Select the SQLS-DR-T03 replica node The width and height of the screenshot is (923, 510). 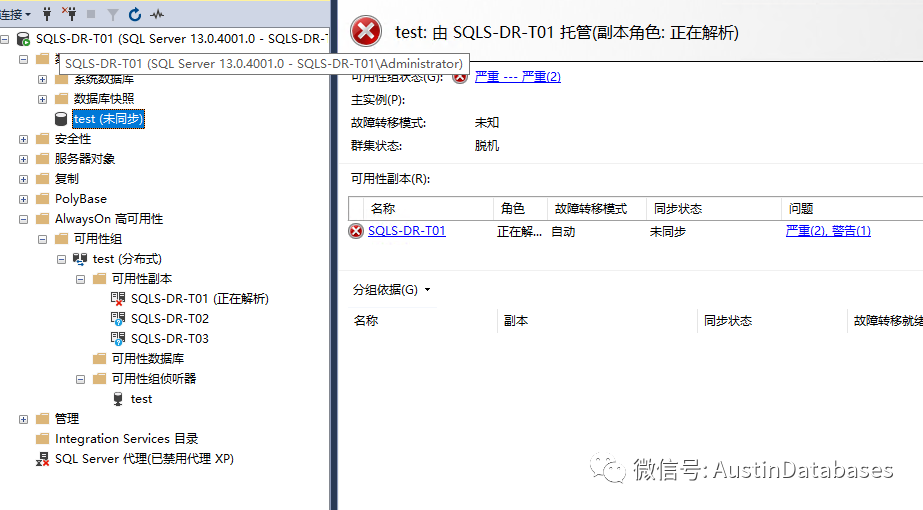(x=170, y=339)
